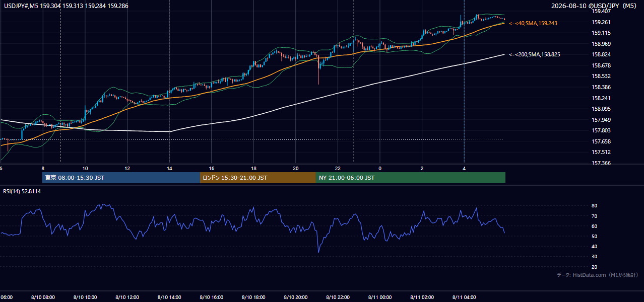Select the white 200 SMA 158.825 label
Viewport: 644px width, 302px height.
point(535,54)
